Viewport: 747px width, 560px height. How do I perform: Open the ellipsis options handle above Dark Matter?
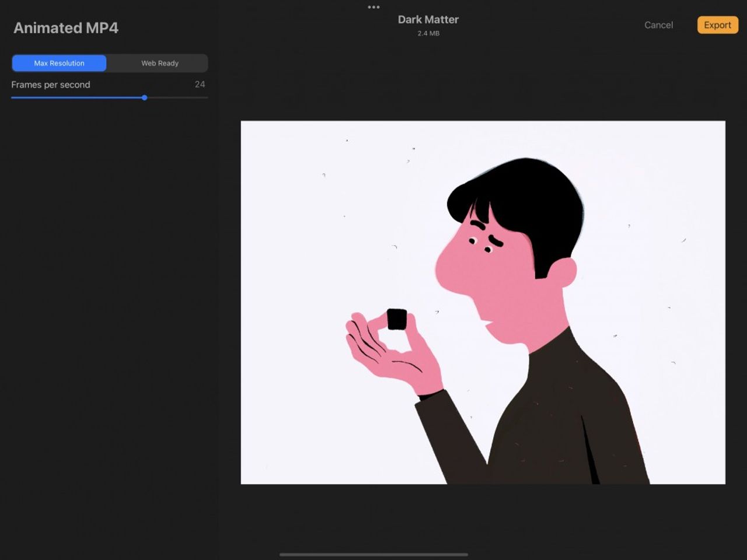373,7
